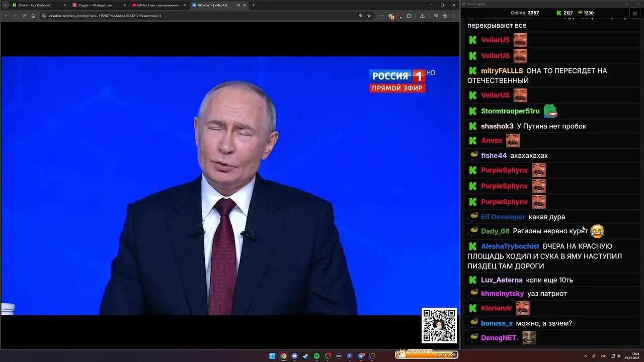Click the Meme Party progress bar widget
Image resolution: width=644 pixels, height=362 pixels.
click(x=427, y=355)
